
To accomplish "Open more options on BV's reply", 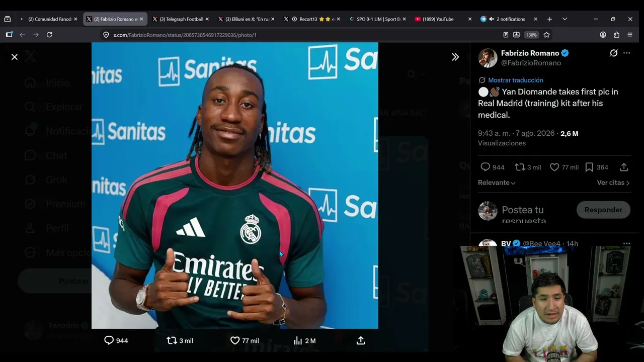I will (x=626, y=243).
